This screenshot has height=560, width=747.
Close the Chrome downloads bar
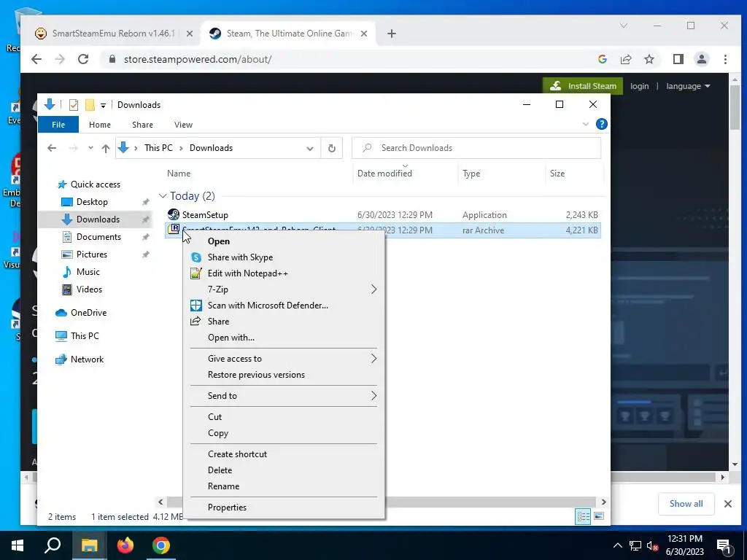[x=727, y=504]
